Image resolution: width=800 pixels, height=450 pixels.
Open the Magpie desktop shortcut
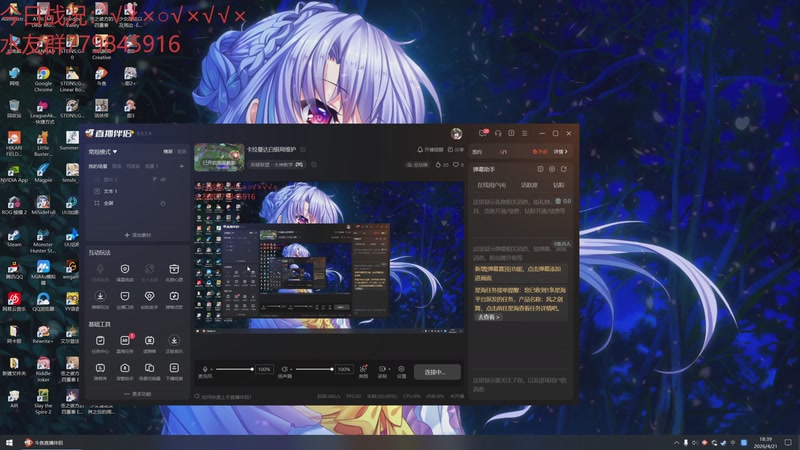(43, 173)
